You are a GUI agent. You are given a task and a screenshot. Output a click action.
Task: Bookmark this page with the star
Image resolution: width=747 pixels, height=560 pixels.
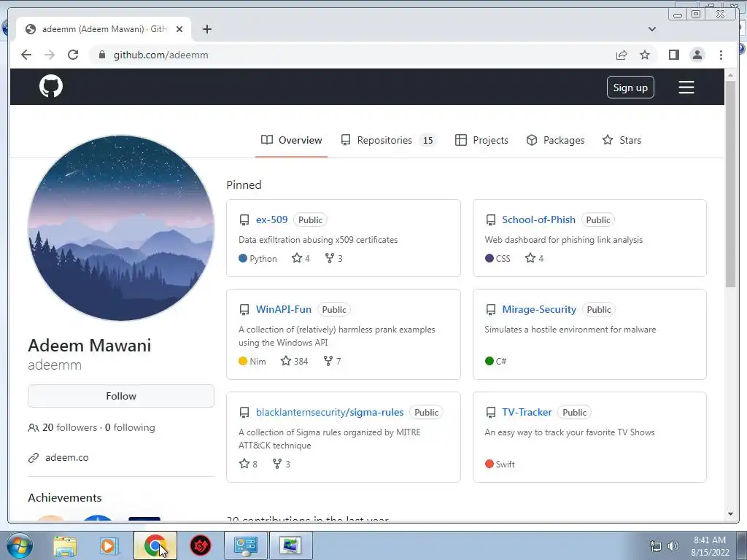click(645, 55)
